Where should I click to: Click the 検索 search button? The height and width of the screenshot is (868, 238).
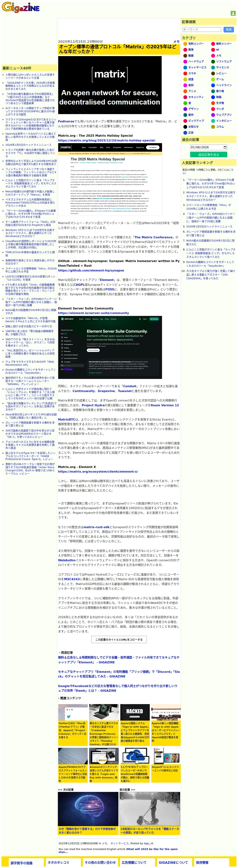click(x=229, y=30)
